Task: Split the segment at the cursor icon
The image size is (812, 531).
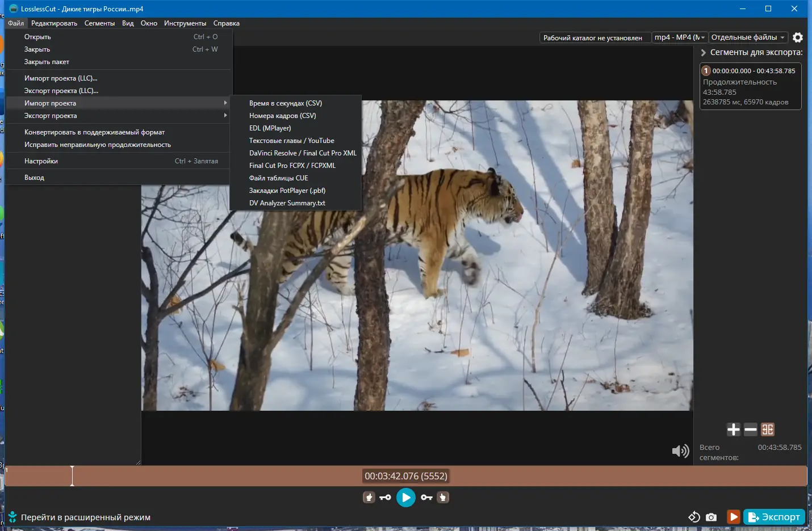Action: (x=768, y=429)
